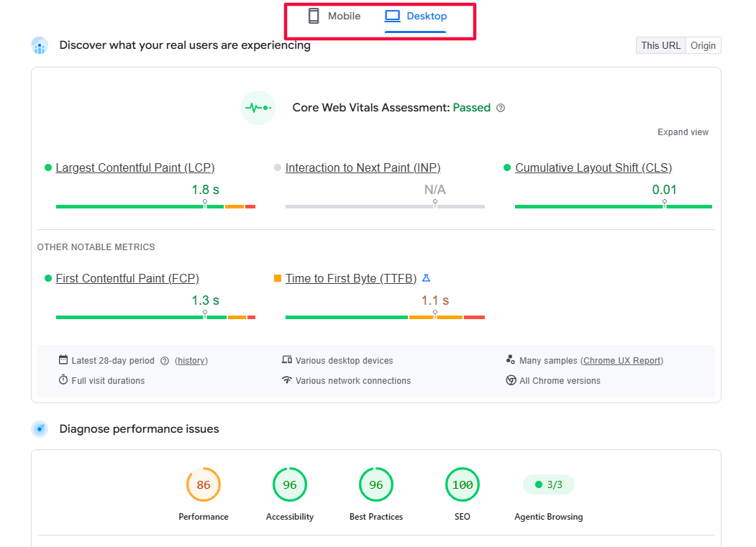Image resolution: width=756 pixels, height=547 pixels.
Task: Click the LCP value 1.8 s
Action: [x=206, y=190]
